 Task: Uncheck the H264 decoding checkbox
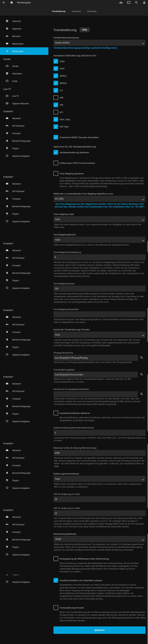coord(56,61)
